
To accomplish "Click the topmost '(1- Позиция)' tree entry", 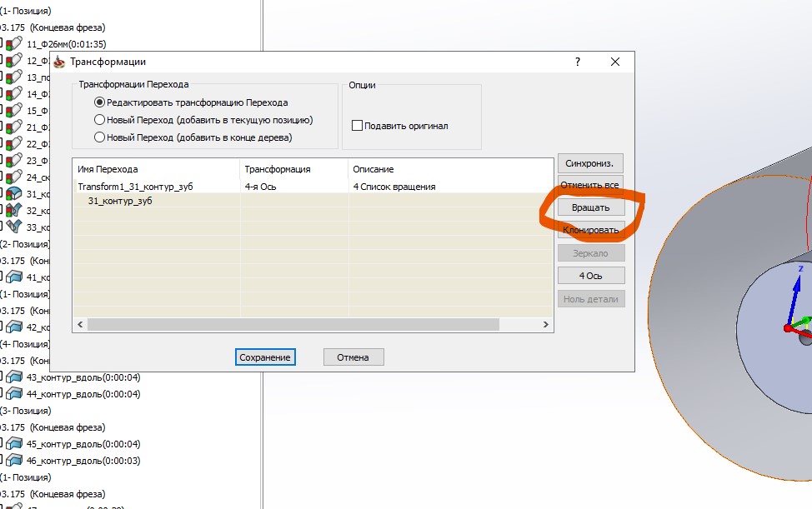I will 25,11.
